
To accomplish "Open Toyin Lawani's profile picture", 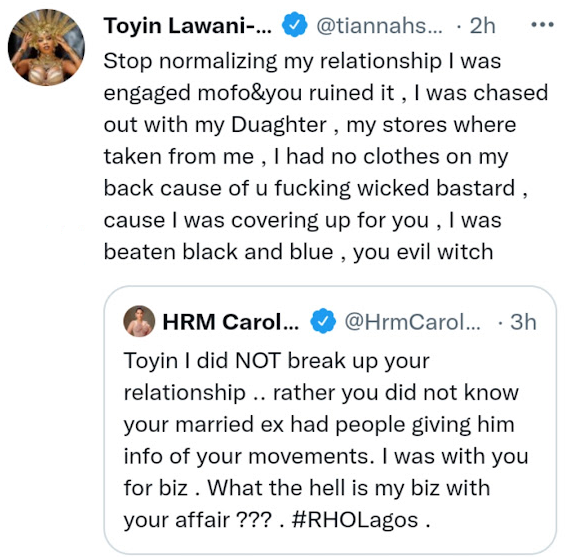I will click(x=46, y=48).
